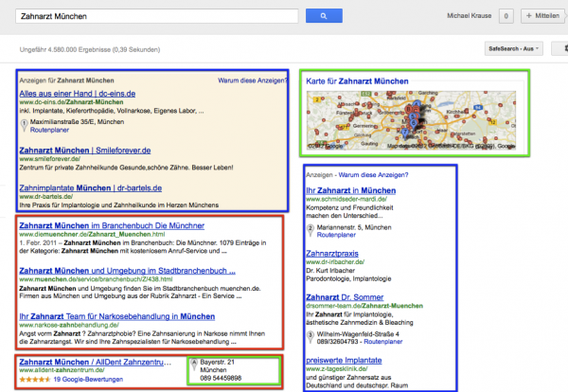
Task: Open Ihr Zahnarzt in München sidebar ad
Action: [x=351, y=190]
